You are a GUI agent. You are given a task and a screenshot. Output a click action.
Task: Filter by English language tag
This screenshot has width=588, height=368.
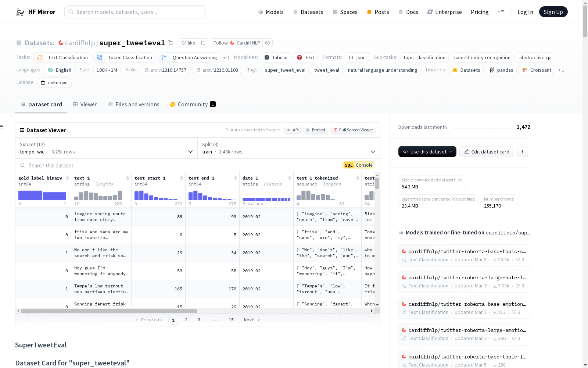pyautogui.click(x=60, y=70)
